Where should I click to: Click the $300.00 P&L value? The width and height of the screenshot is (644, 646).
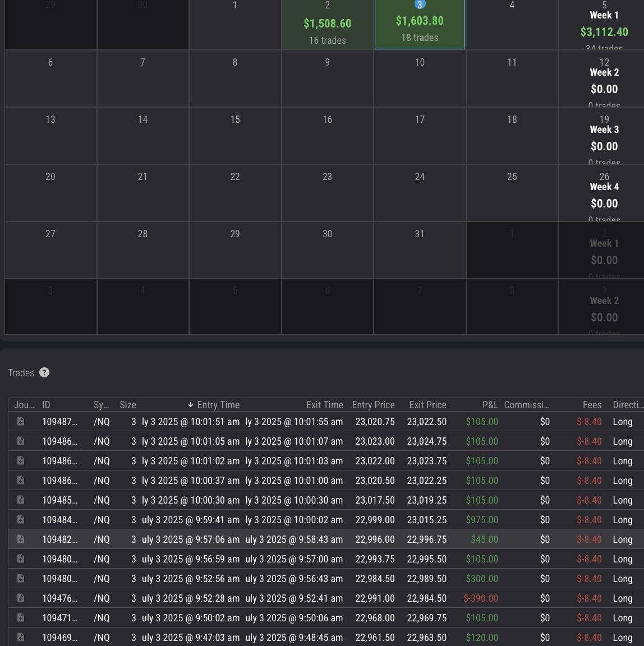tap(482, 579)
